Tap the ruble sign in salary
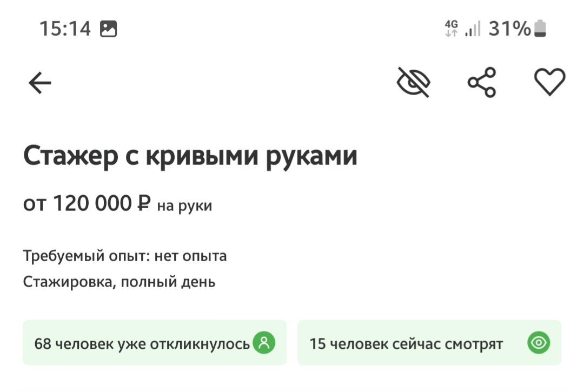This screenshot has width=584, height=392. pyautogui.click(x=143, y=204)
